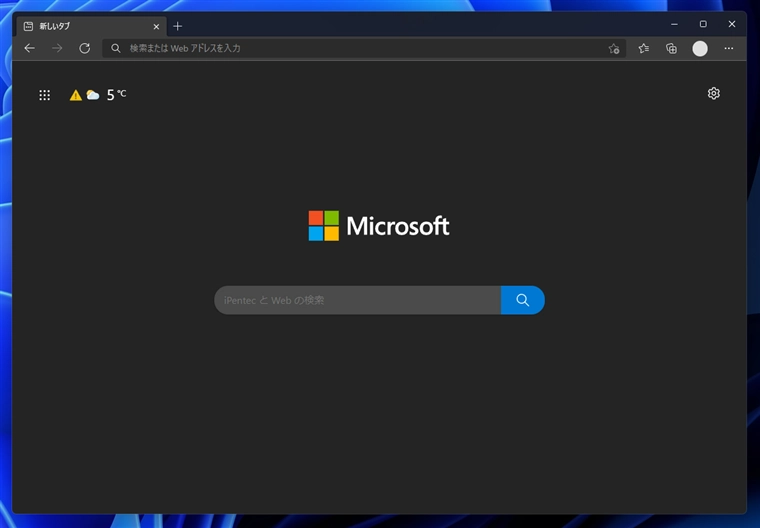Viewport: 760px width, 528px height.
Task: Open the profile avatar menu
Action: click(700, 48)
